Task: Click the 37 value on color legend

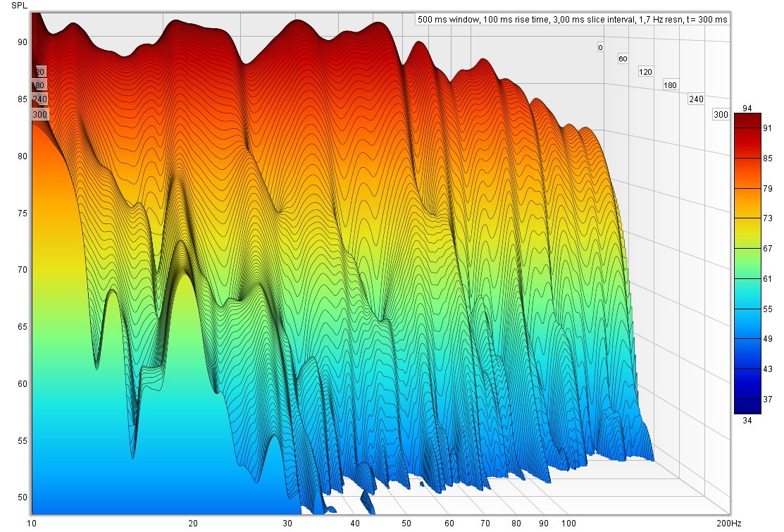Action: pyautogui.click(x=768, y=399)
